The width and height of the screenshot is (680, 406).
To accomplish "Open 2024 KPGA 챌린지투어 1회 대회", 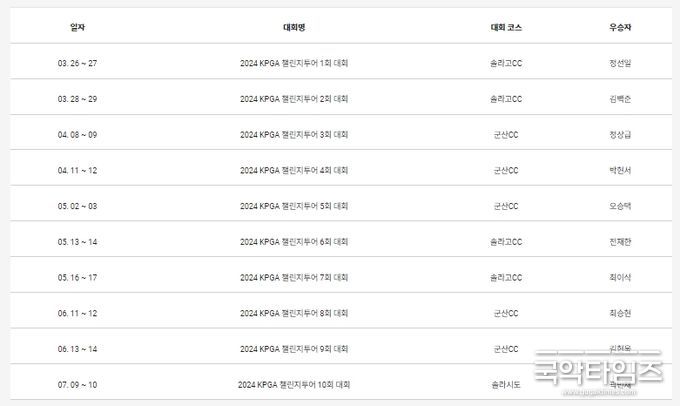I will point(294,63).
